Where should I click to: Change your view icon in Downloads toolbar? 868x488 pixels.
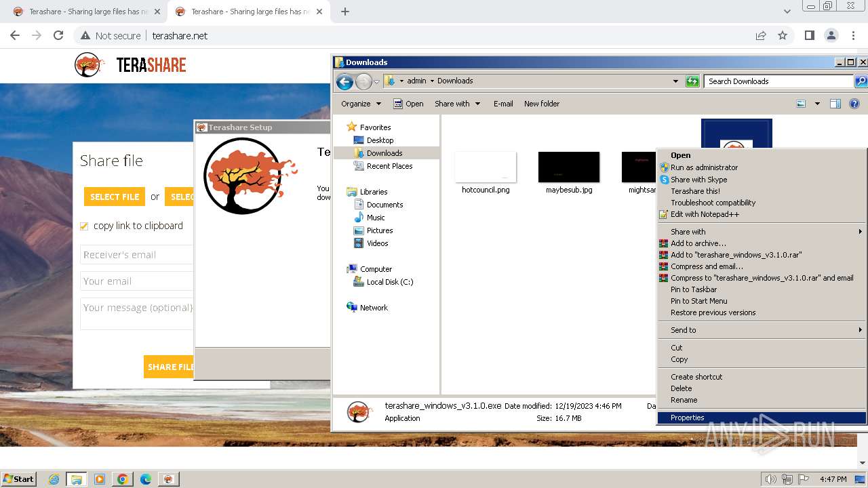click(801, 104)
